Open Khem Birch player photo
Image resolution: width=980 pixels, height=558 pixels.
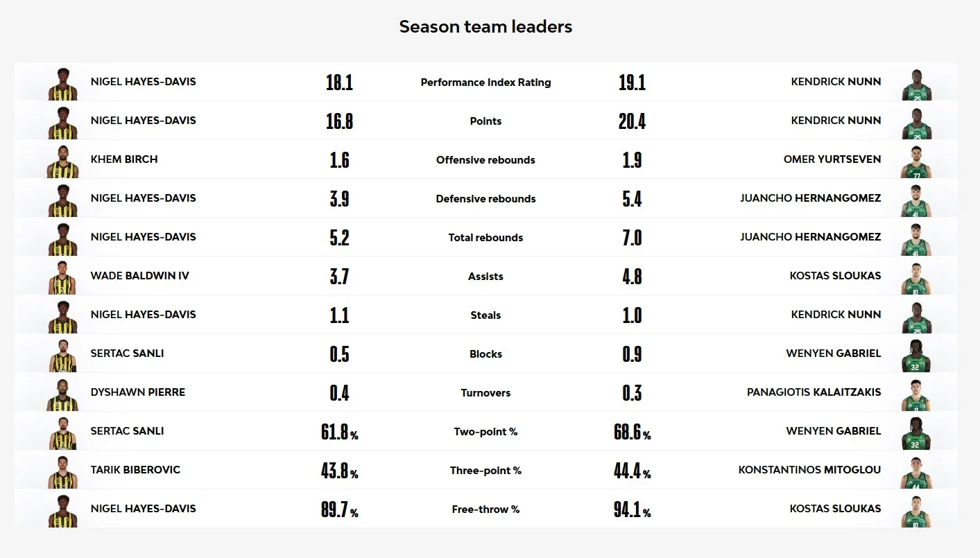(x=62, y=161)
